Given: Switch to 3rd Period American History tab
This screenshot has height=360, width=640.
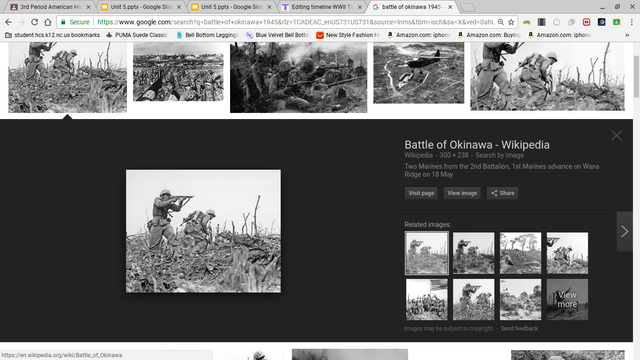Looking at the screenshot, I should (51, 7).
